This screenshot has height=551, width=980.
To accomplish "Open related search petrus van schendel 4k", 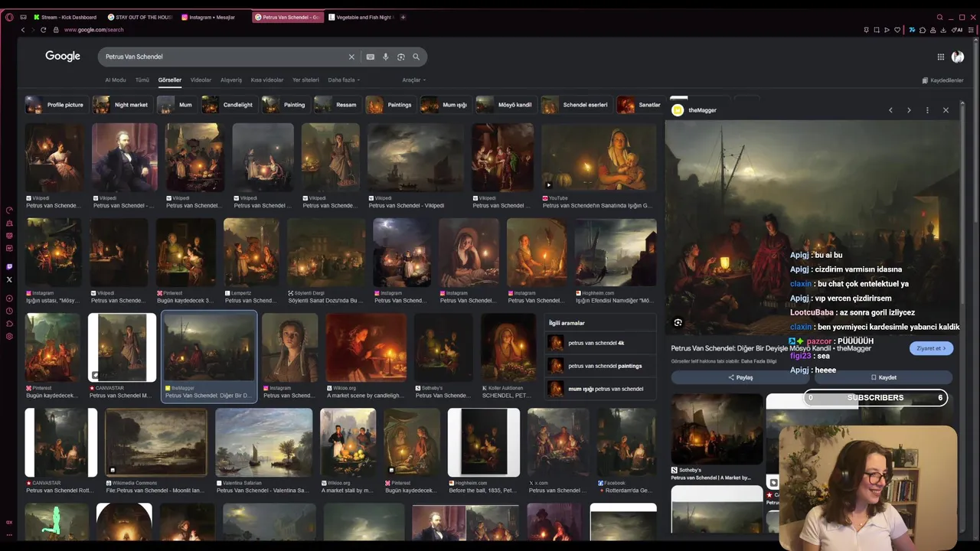I will [601, 343].
